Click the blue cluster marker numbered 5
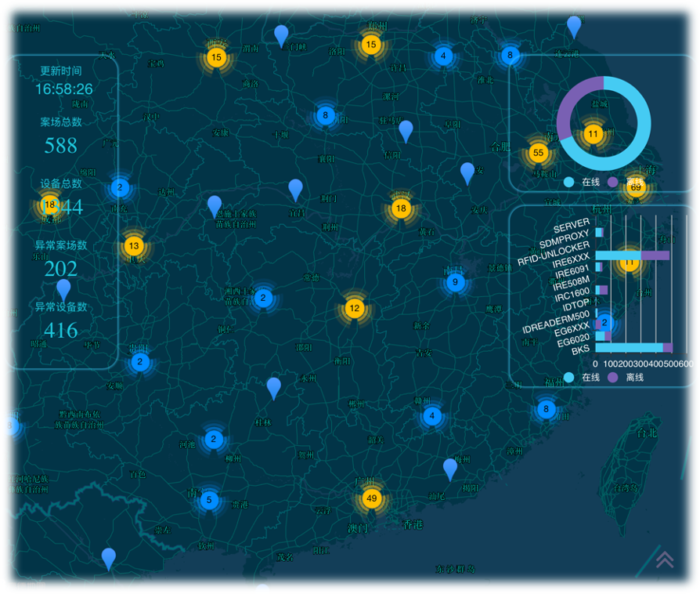 point(208,499)
